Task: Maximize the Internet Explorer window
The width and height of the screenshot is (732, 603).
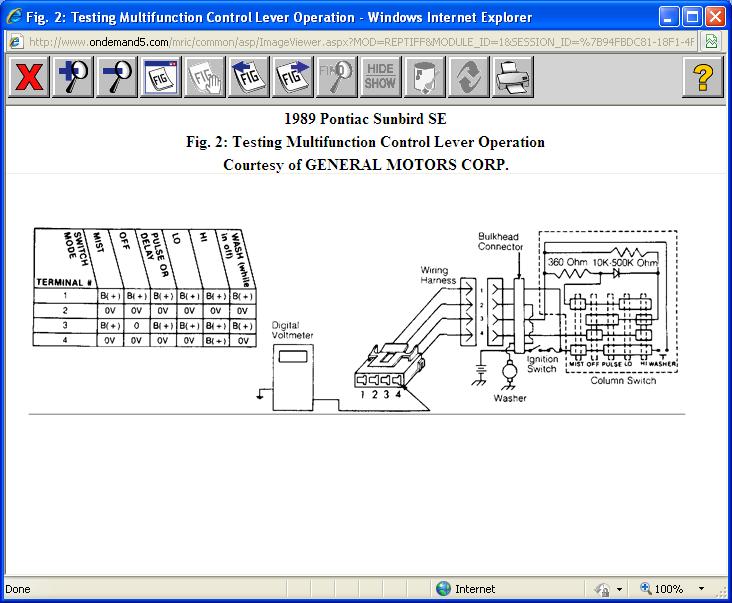Action: coord(692,17)
